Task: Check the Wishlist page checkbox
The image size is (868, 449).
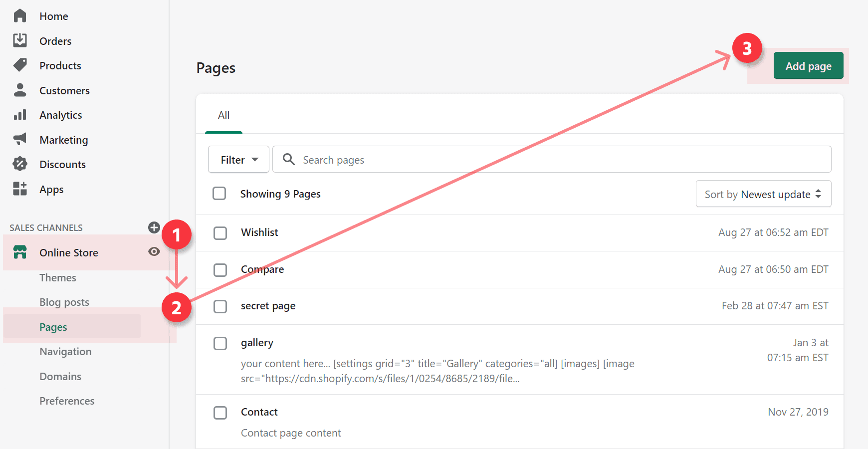Action: [x=220, y=233]
